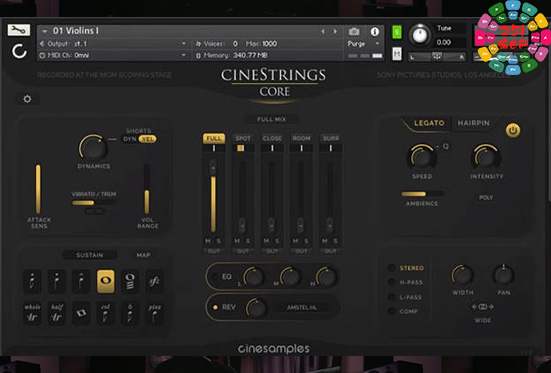Image resolution: width=551 pixels, height=373 pixels.
Task: Click the green solo S button
Action: pyautogui.click(x=397, y=32)
